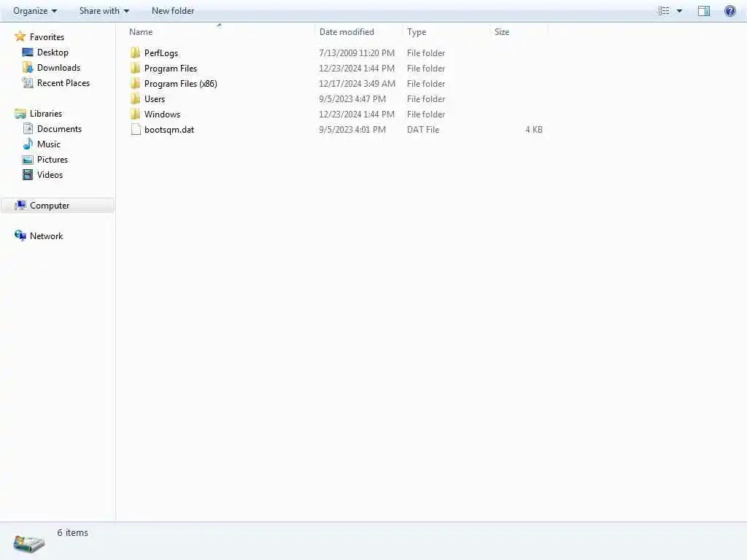Click date 12/17/2024 3:49 AM

pyautogui.click(x=357, y=83)
